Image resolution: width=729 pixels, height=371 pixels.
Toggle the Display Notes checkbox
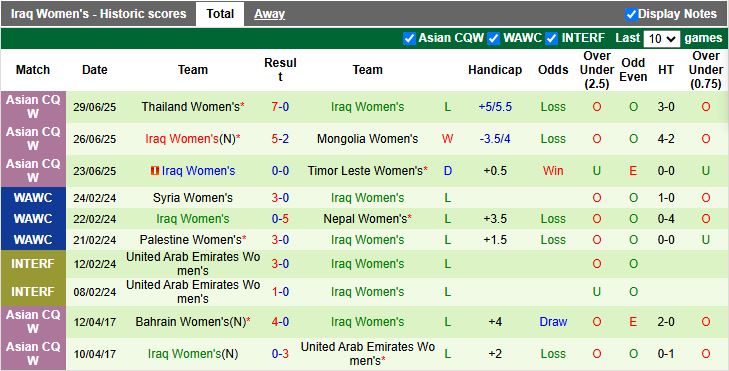(x=631, y=14)
